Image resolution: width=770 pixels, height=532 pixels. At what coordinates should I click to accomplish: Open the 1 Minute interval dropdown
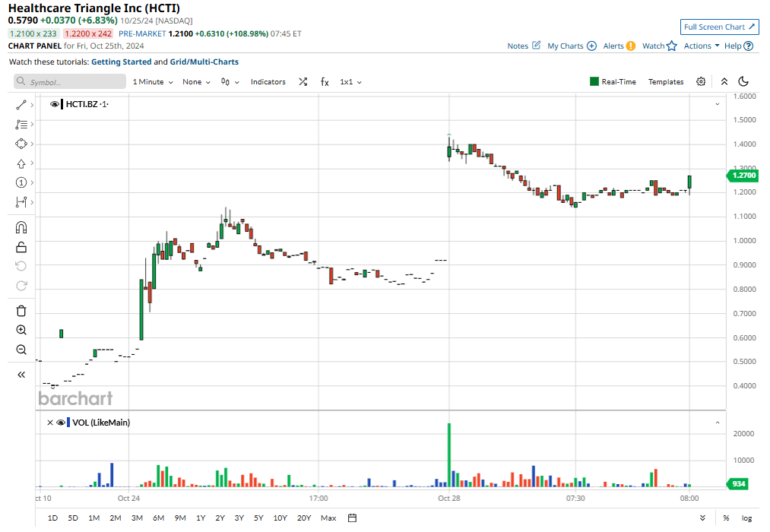(x=153, y=82)
